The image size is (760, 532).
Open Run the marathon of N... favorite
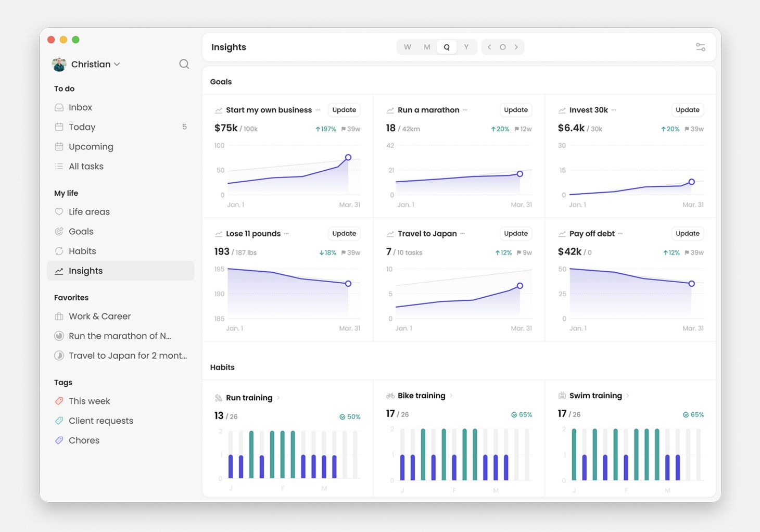coord(121,336)
